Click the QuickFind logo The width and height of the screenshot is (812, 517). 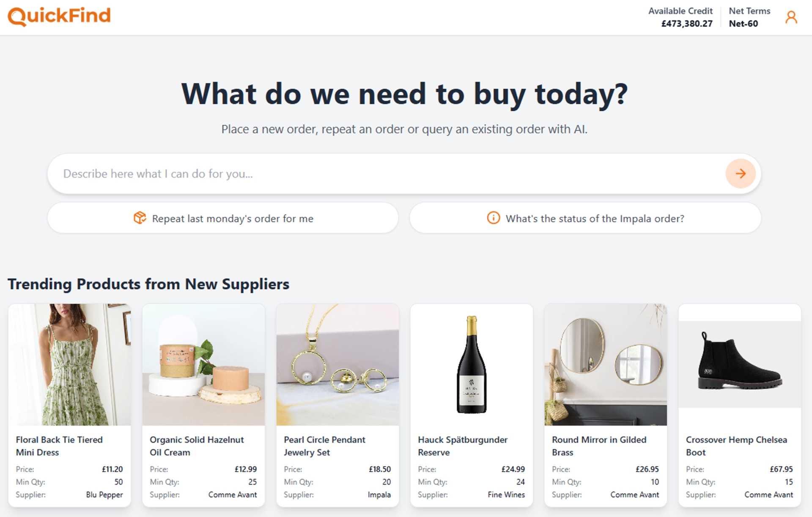tap(59, 16)
